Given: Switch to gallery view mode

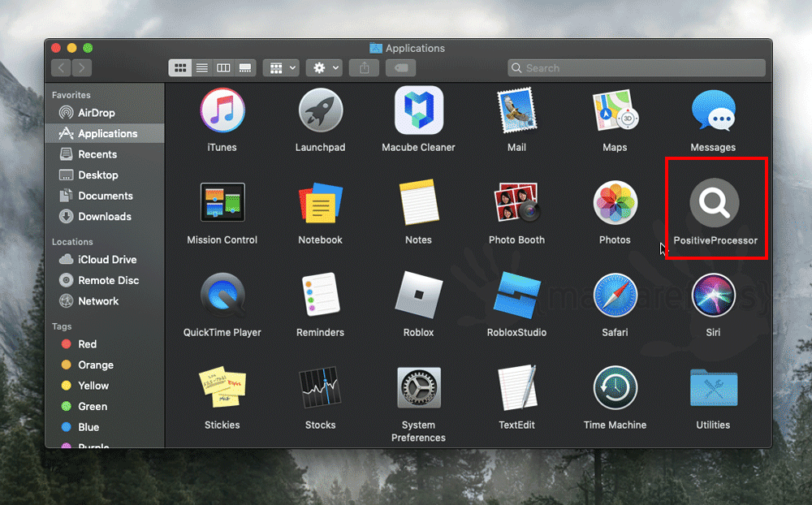Looking at the screenshot, I should (x=245, y=68).
